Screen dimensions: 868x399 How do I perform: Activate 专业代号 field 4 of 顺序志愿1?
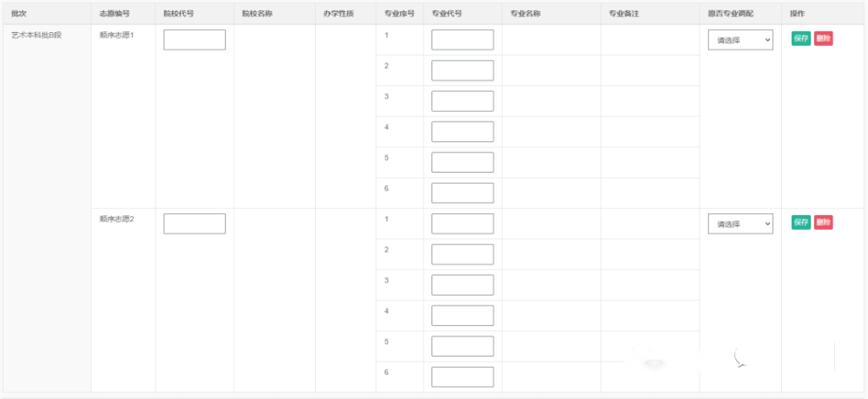(463, 132)
